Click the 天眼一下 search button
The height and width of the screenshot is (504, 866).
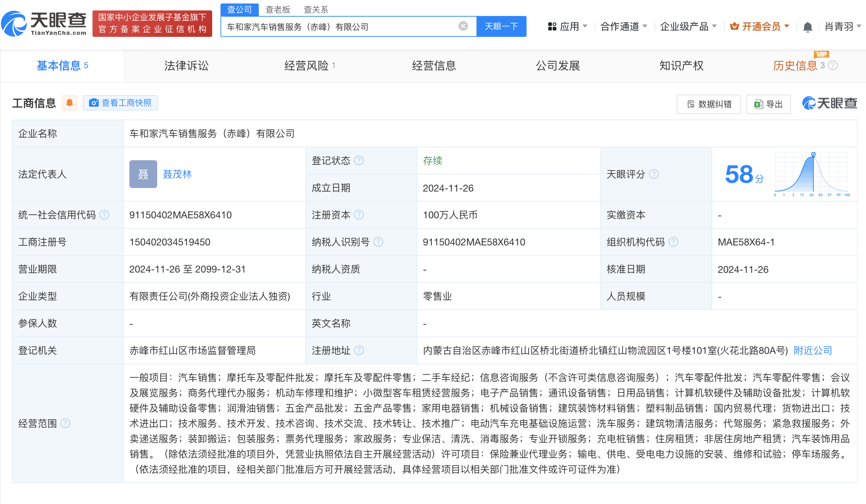pyautogui.click(x=501, y=26)
